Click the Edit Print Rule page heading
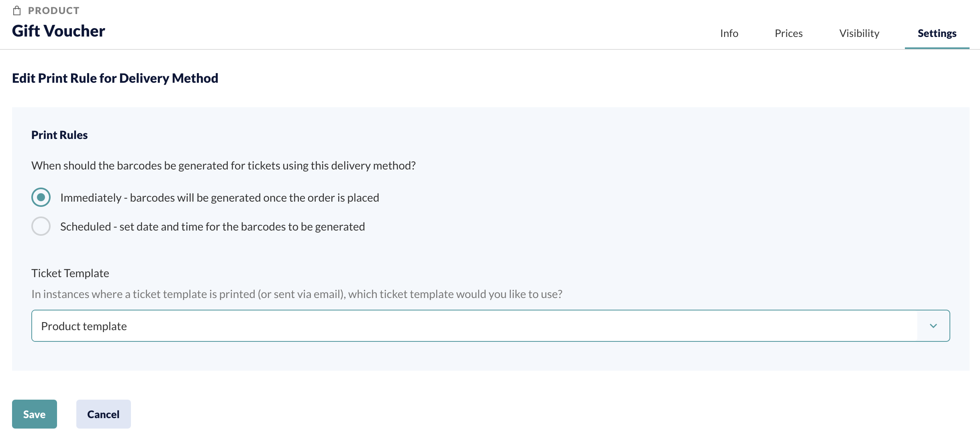Viewport: 980px width, 437px height. tap(115, 78)
